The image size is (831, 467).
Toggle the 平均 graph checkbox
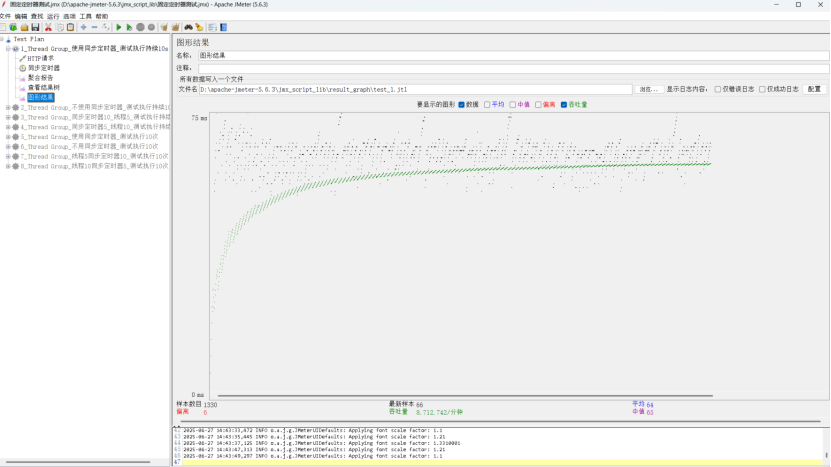click(x=487, y=104)
